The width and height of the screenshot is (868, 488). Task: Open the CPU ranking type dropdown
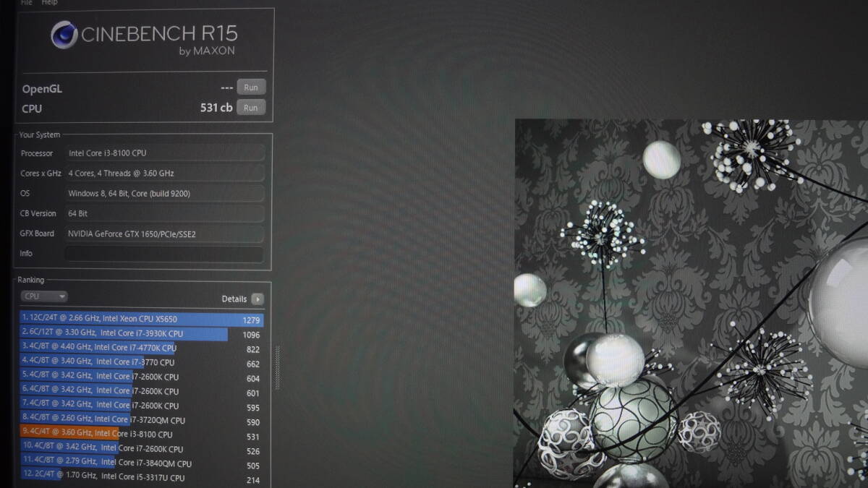click(x=44, y=296)
